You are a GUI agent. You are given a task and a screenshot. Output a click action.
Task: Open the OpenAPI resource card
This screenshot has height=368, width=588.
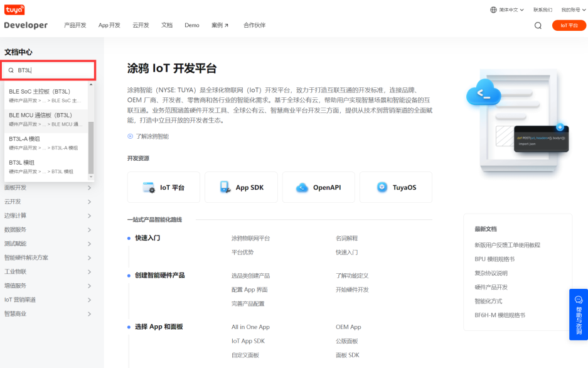click(x=319, y=187)
